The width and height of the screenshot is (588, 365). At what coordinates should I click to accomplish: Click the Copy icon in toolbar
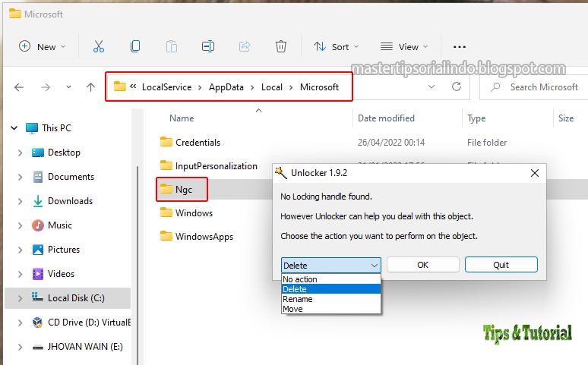pos(135,46)
